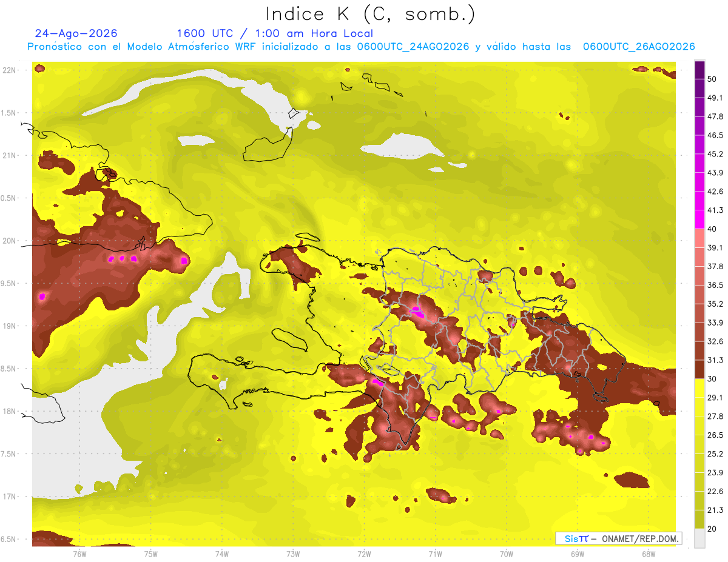
Task: Click the color bar value '46.5'
Action: [715, 136]
